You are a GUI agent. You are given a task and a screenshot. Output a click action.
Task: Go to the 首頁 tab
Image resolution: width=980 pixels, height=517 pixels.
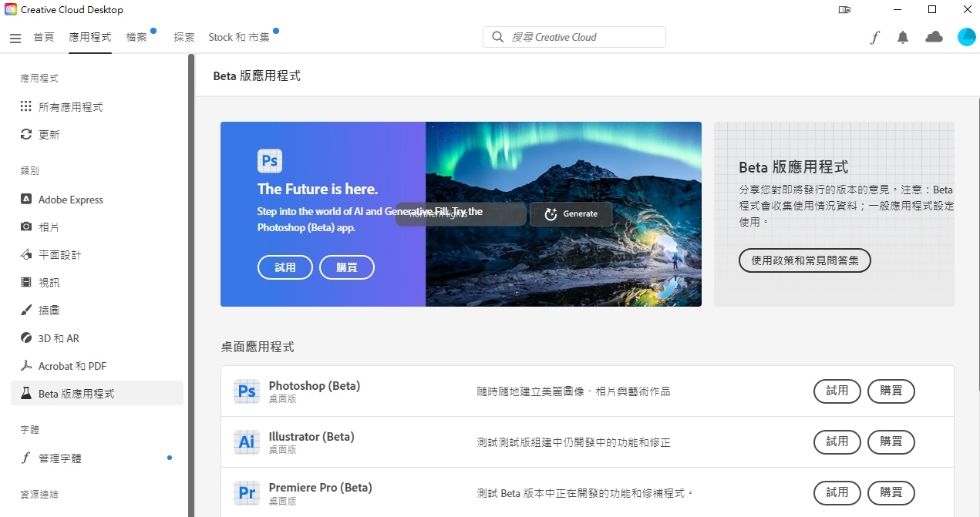click(x=44, y=37)
